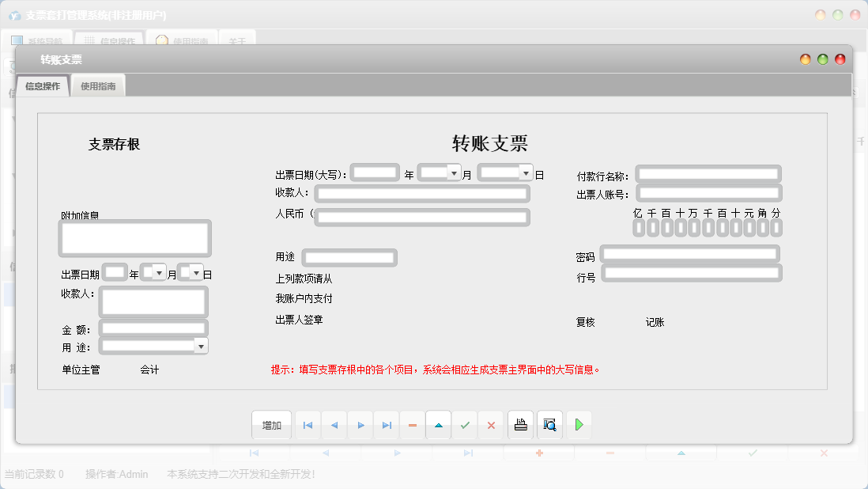Run the green play arrow action
The width and height of the screenshot is (868, 489).
pos(579,425)
